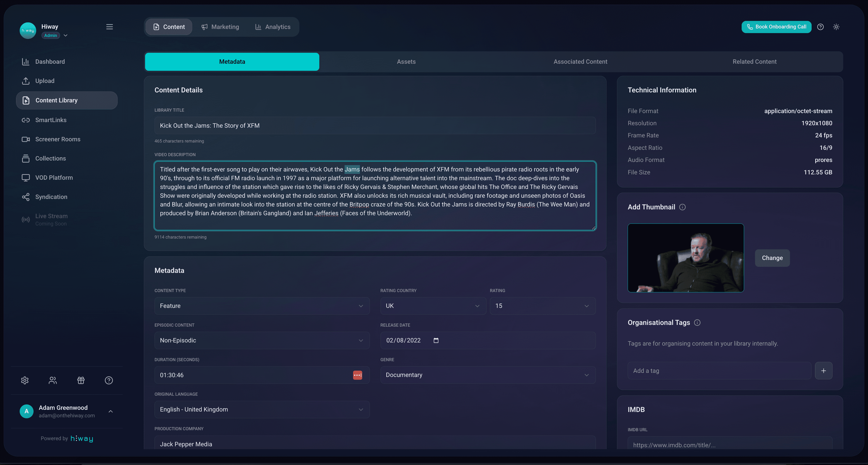Toggle the light/dark theme sun icon
The image size is (868, 465).
836,27
